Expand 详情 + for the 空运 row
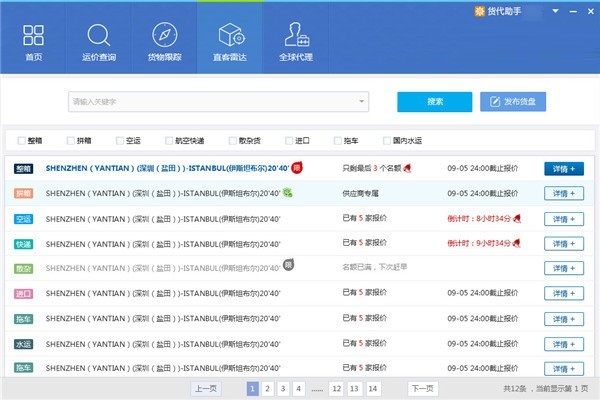Image resolution: width=600 pixels, height=400 pixels. 564,219
